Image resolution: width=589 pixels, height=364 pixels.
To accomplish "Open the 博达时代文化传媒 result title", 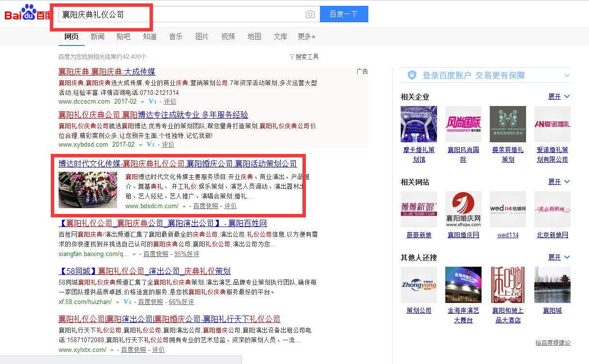I will click(x=178, y=163).
